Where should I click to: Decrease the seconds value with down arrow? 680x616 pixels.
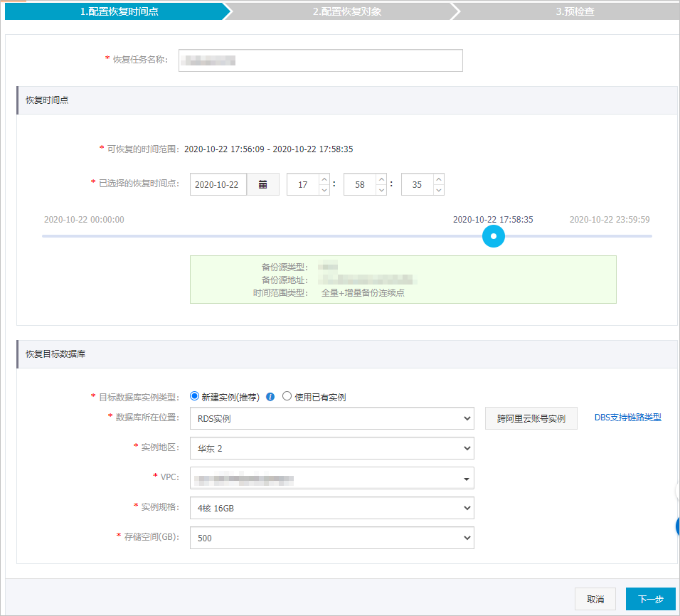[439, 190]
